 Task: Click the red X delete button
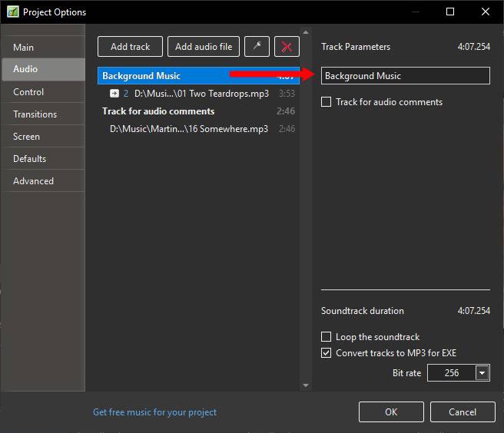[x=287, y=47]
